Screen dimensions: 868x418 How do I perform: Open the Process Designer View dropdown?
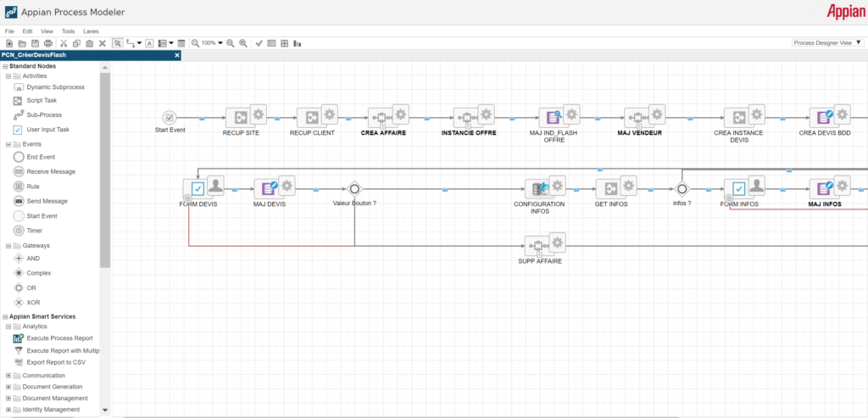(827, 42)
